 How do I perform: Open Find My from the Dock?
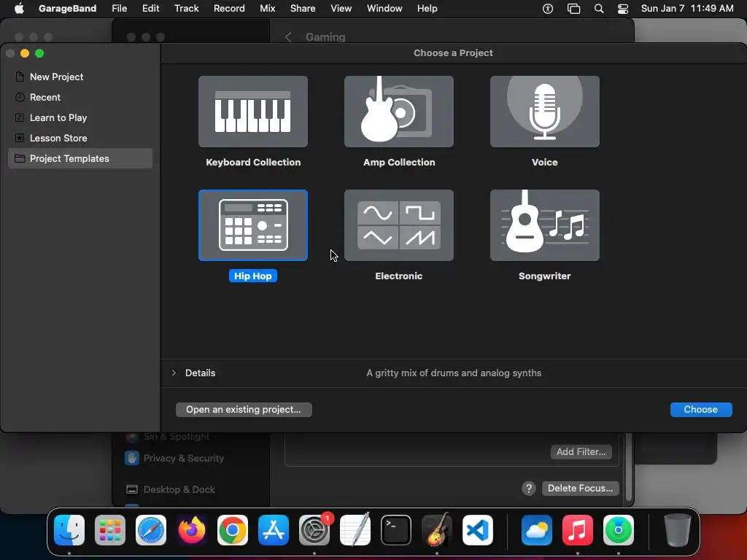point(619,530)
